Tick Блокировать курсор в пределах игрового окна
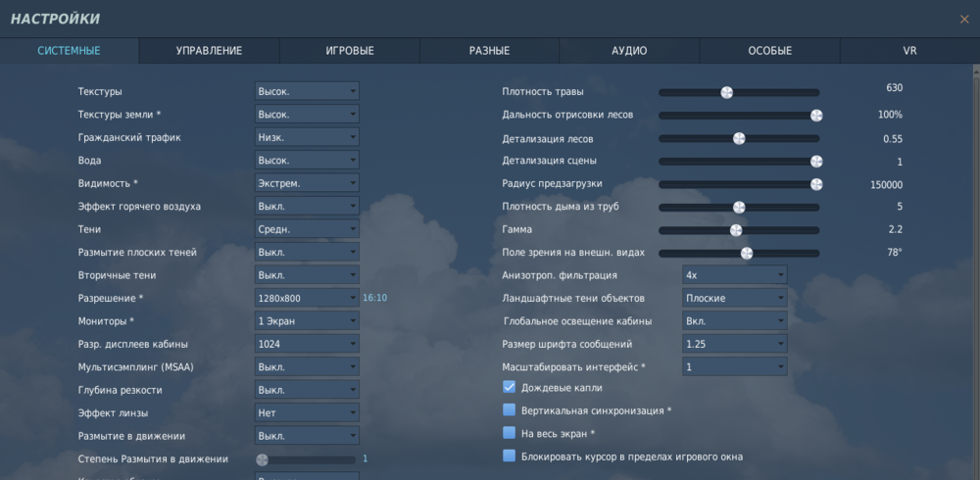 coord(509,456)
